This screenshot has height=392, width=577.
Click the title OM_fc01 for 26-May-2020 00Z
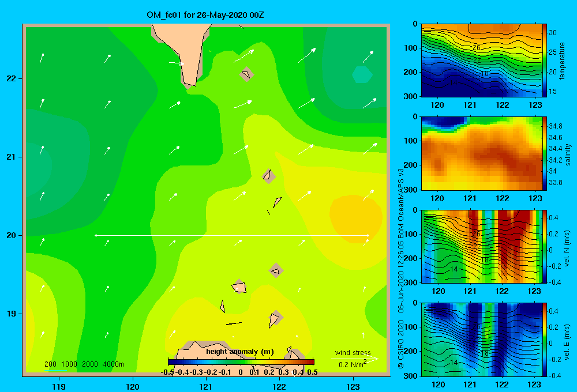[x=205, y=15]
